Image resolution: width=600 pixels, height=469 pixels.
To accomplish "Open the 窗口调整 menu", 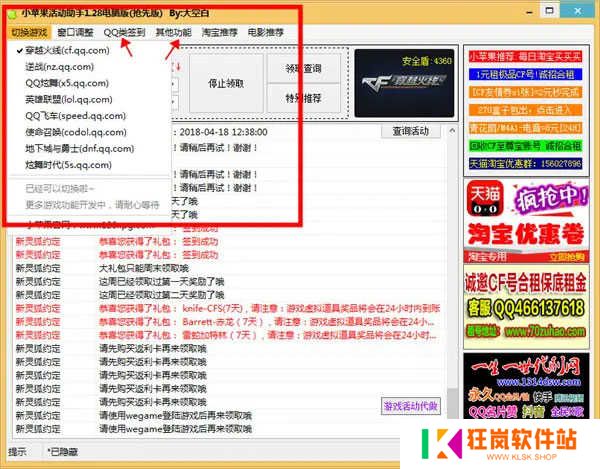I will click(77, 32).
